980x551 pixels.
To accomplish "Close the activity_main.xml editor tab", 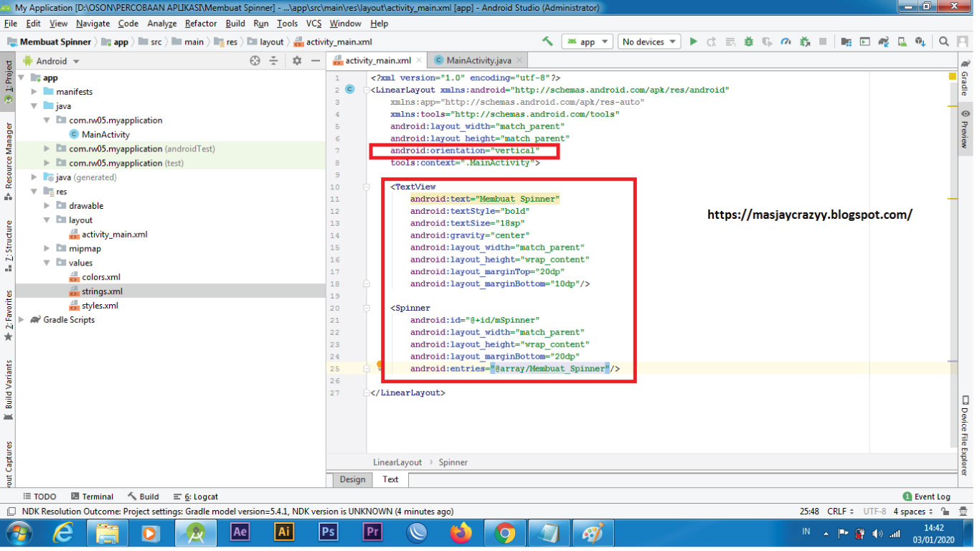I will [x=420, y=61].
